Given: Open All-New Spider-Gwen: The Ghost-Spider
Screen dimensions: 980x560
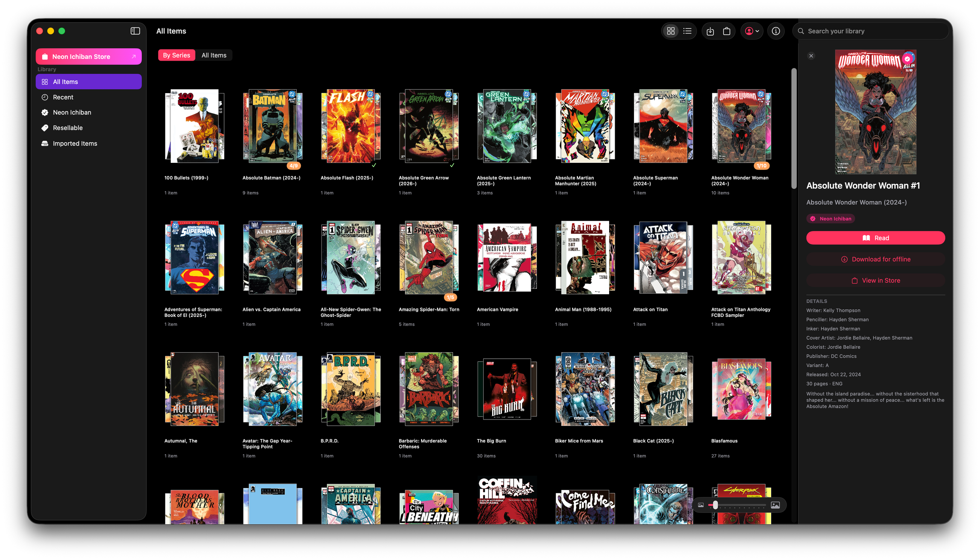Looking at the screenshot, I should [351, 257].
